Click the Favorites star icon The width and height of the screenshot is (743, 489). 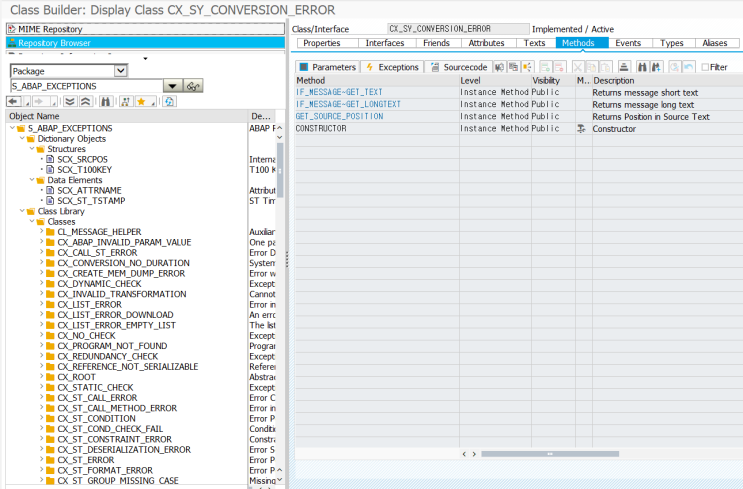141,102
